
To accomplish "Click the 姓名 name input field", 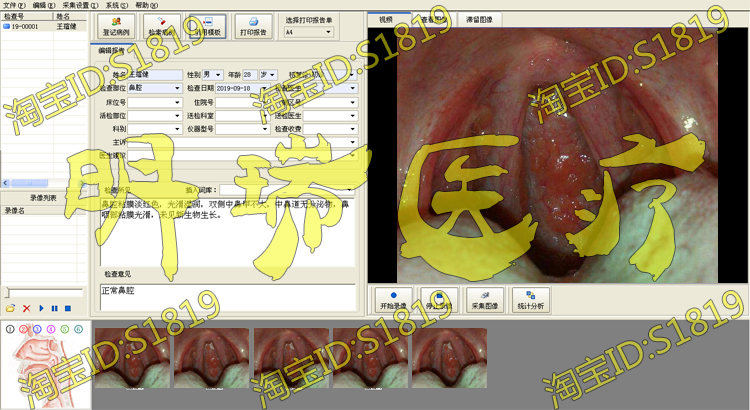I will point(155,75).
